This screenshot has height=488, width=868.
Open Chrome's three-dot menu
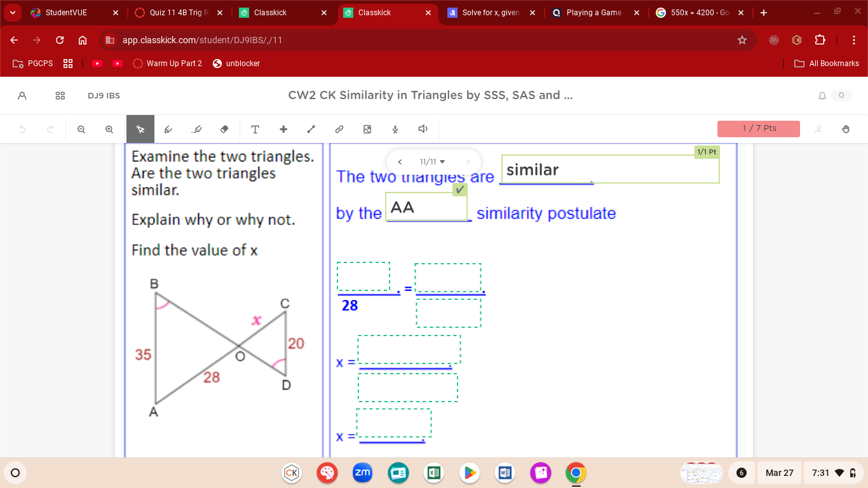tap(855, 39)
